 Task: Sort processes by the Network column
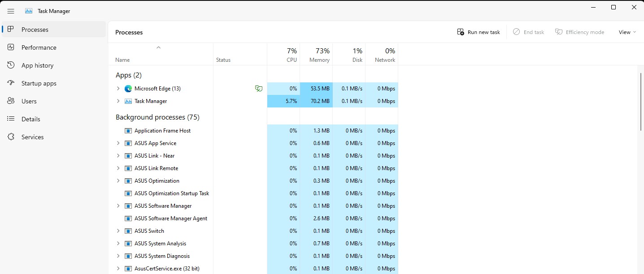click(x=382, y=55)
